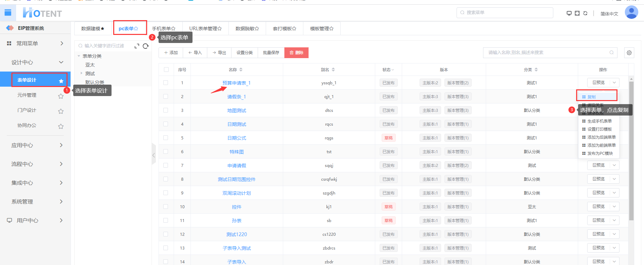Click the refresh icon in category tree panel
644x265 pixels.
pos(145,46)
